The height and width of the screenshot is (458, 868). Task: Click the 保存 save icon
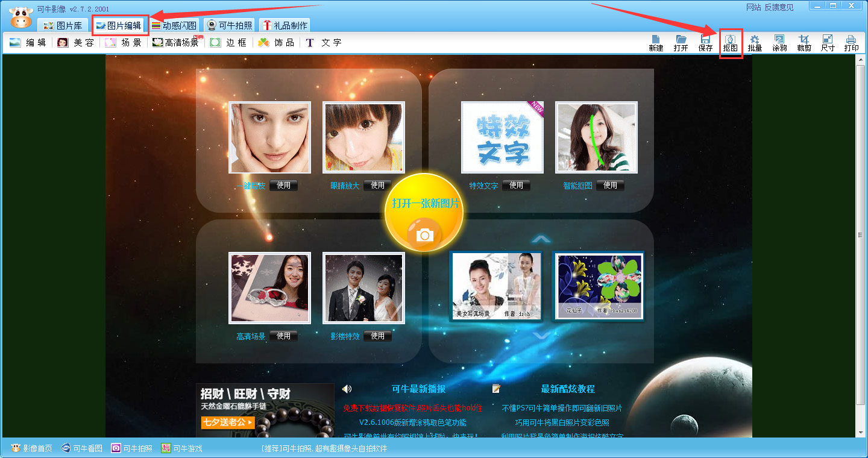pos(705,43)
